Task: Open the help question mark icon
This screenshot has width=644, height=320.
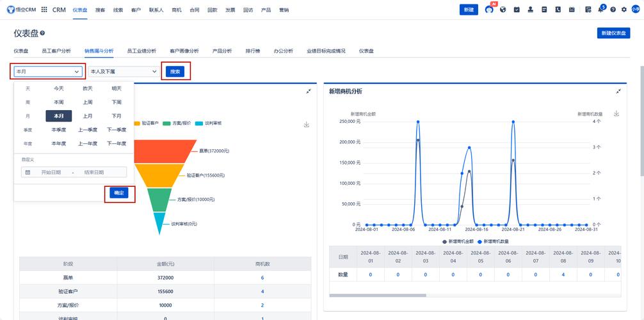Action: pos(613,10)
